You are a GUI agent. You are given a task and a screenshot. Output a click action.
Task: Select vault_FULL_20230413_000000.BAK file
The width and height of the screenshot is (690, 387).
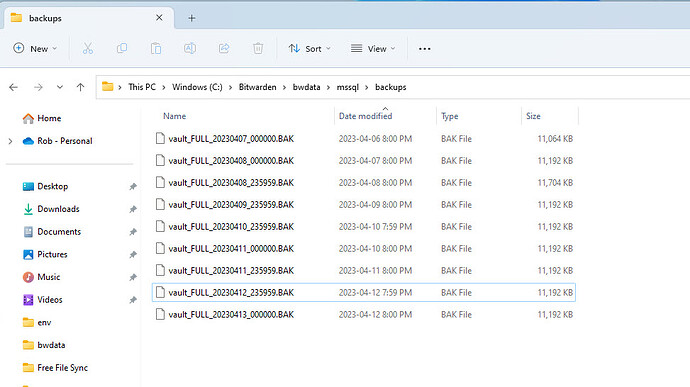point(364,314)
